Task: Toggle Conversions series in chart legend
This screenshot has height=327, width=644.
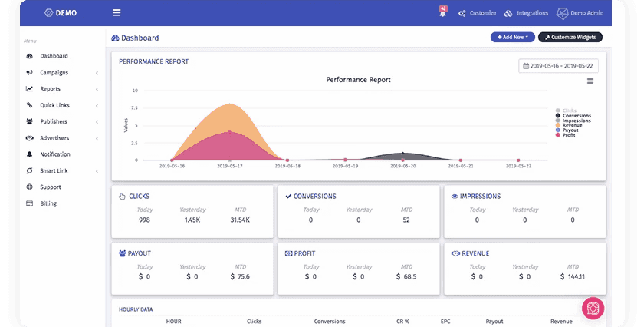Action: (x=573, y=116)
